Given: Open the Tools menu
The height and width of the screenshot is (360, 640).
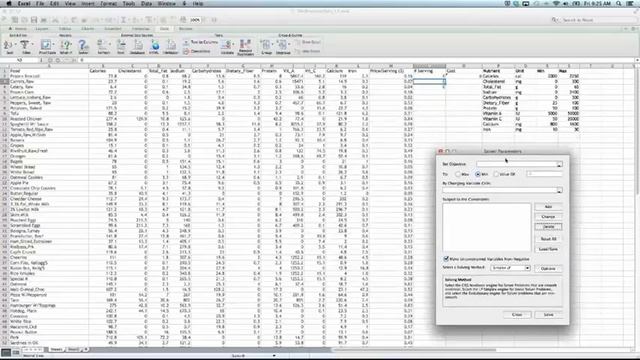Looking at the screenshot, I should pyautogui.click(x=129, y=3).
